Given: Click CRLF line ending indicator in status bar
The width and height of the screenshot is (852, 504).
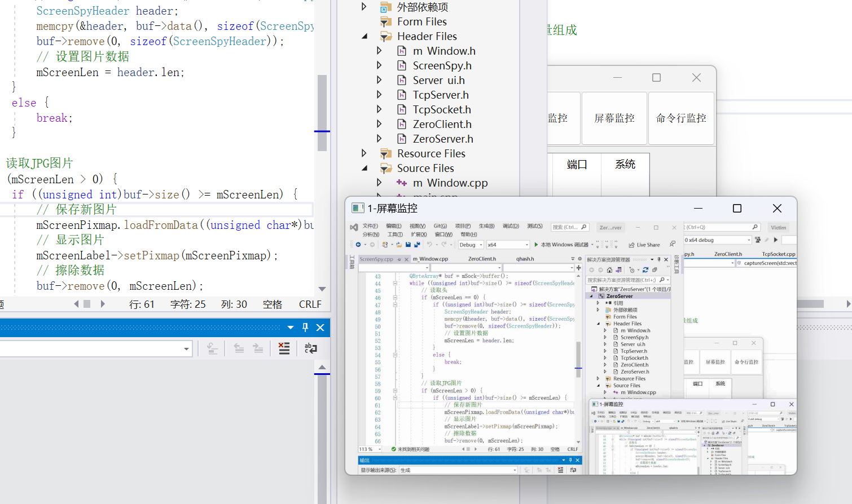Looking at the screenshot, I should coord(310,304).
